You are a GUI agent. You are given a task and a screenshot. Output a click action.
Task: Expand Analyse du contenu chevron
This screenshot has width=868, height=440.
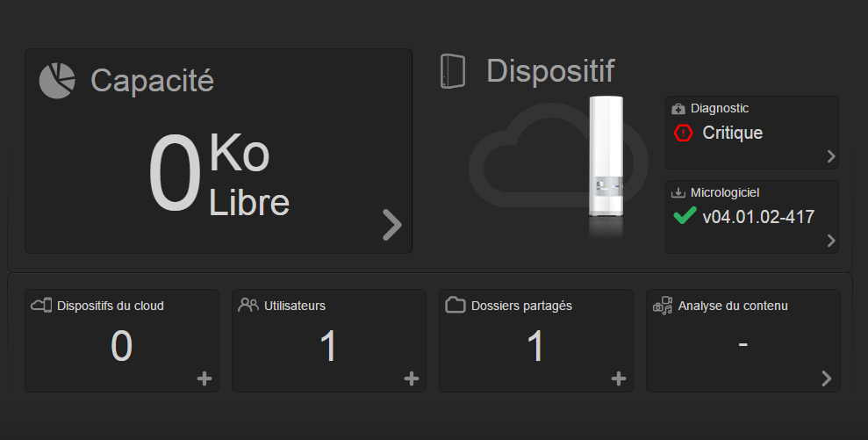(826, 379)
